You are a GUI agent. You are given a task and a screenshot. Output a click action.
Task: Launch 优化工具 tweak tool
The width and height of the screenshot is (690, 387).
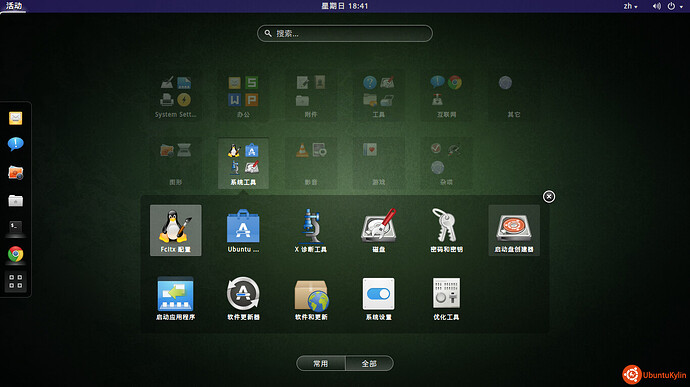pyautogui.click(x=446, y=298)
